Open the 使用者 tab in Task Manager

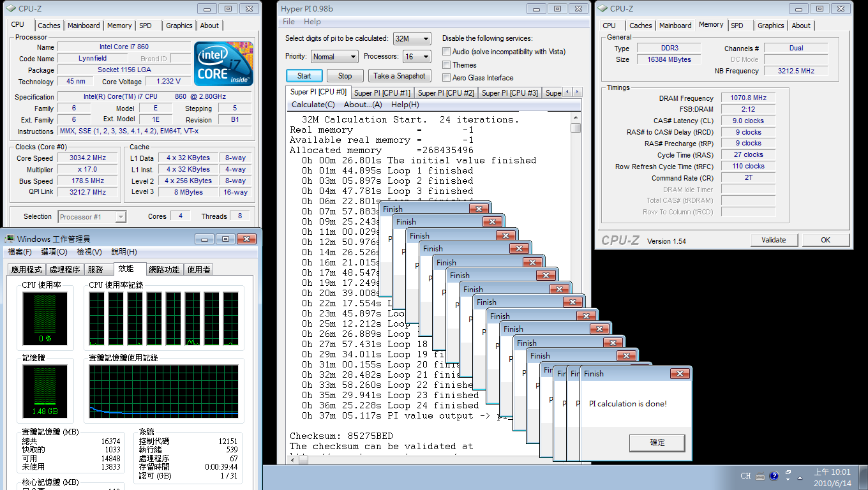[198, 270]
